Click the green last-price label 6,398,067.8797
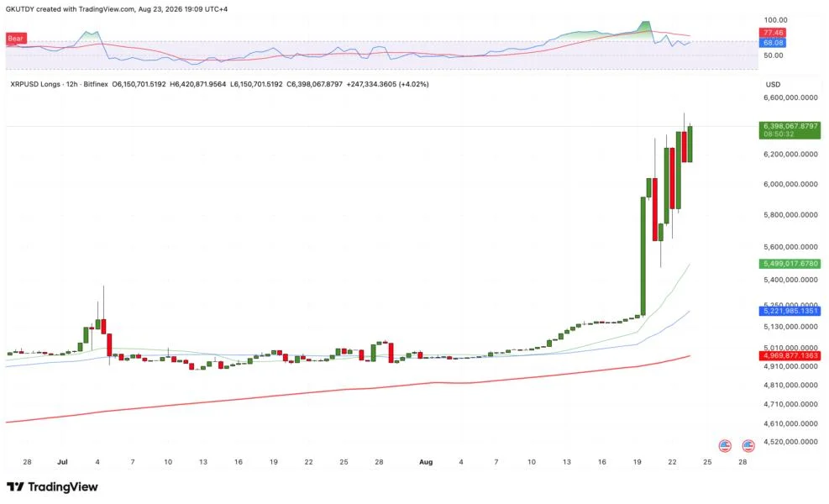 click(790, 126)
